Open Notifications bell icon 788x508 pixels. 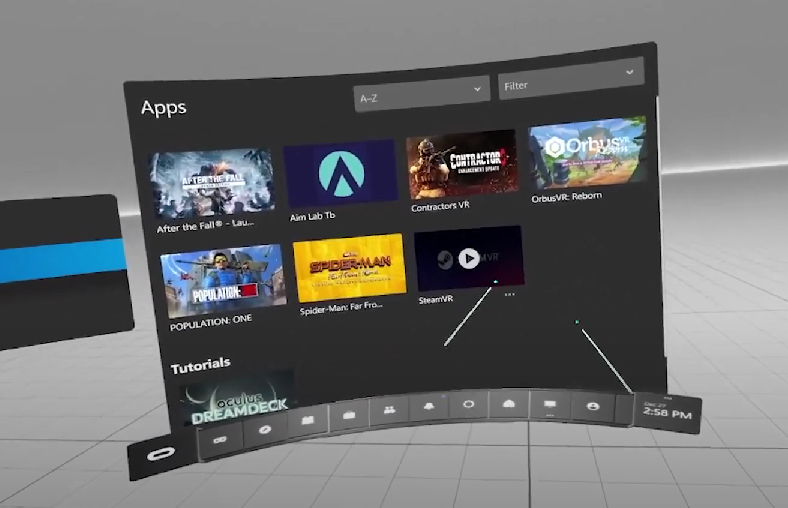[429, 406]
